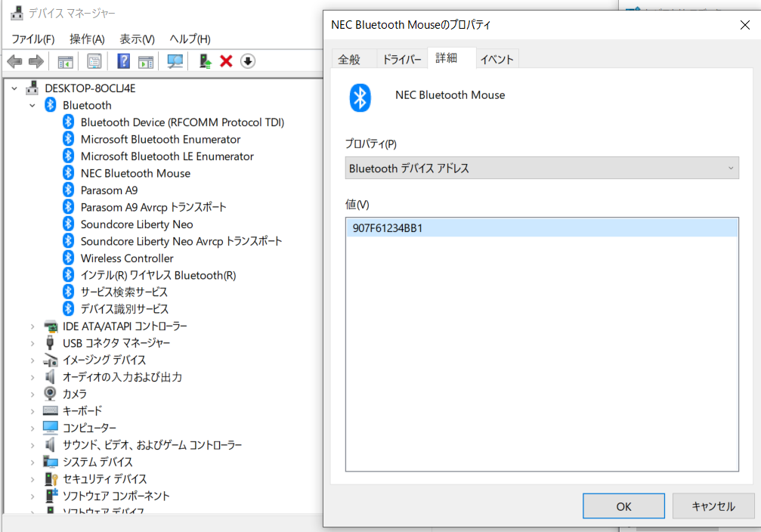Open the Properties toolbar icon
This screenshot has height=532, width=761.
94,61
